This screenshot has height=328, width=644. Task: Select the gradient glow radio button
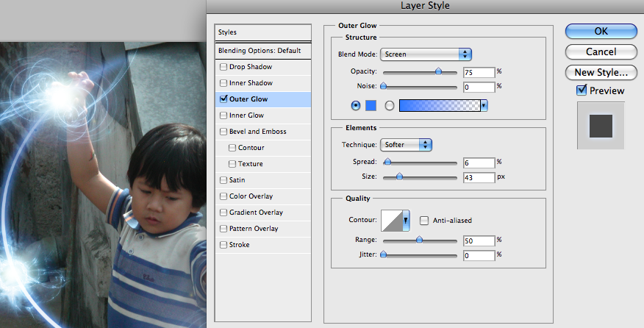tap(390, 106)
